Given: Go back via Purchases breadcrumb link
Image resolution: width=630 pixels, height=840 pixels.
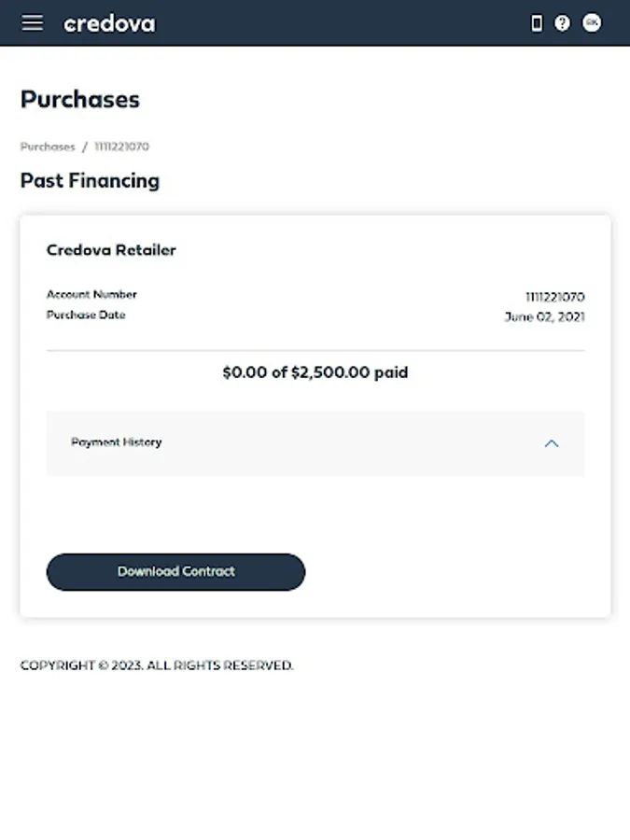Looking at the screenshot, I should (x=48, y=147).
